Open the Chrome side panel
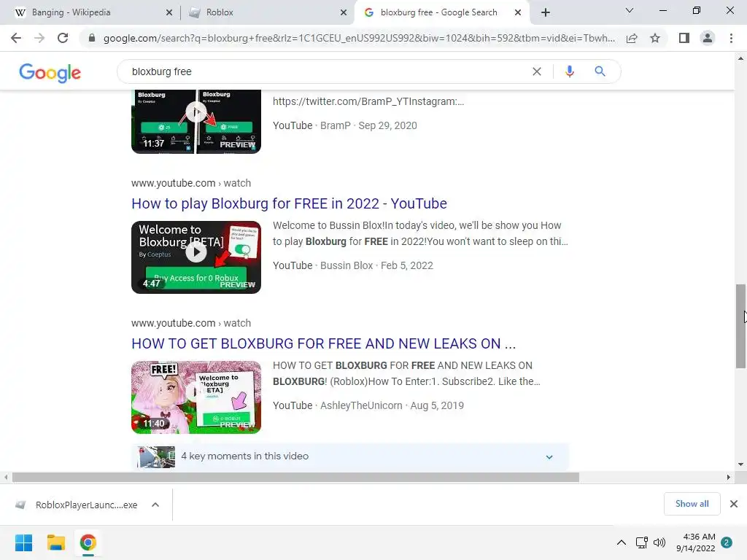Image resolution: width=747 pixels, height=560 pixels. pos(684,38)
